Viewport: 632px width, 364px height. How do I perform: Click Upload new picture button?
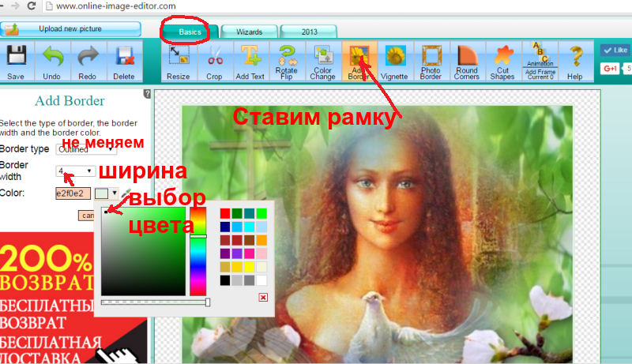[x=70, y=29]
